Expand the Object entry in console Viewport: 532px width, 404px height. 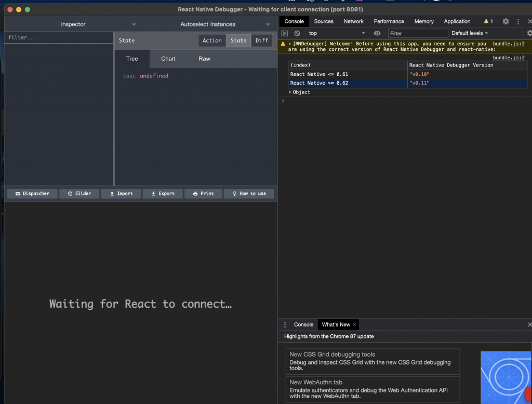(290, 92)
